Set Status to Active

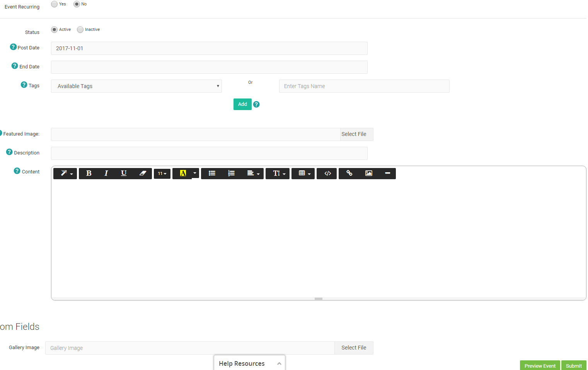[x=55, y=30]
